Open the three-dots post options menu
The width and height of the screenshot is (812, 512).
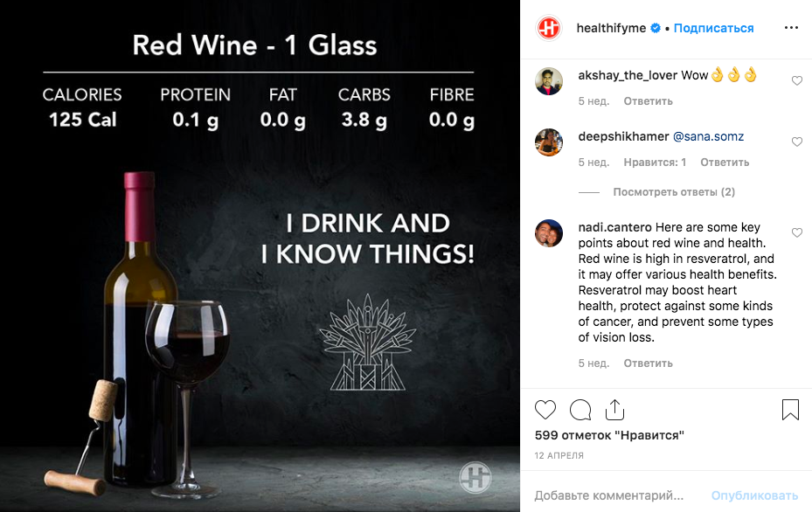[791, 28]
